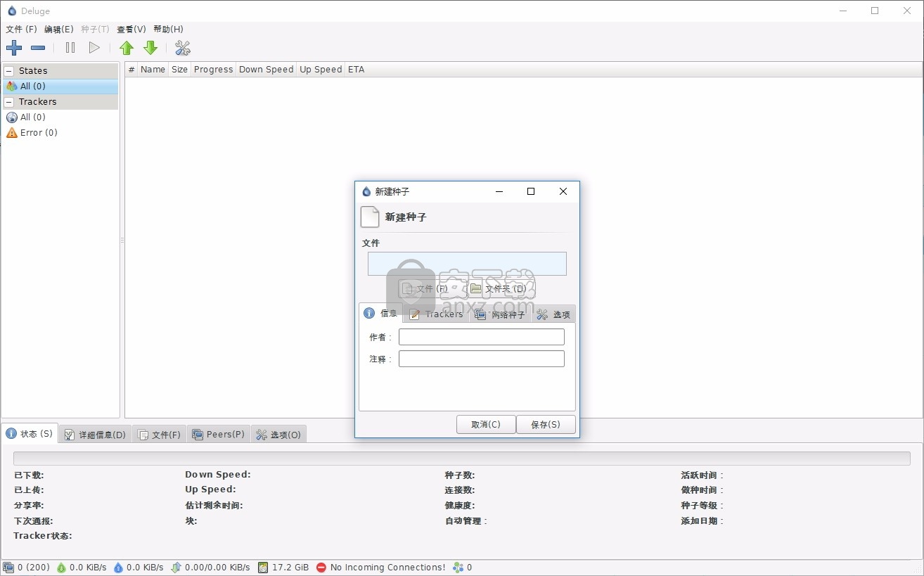Move torrent down in queue with the green arrow
This screenshot has height=576, width=924.
[x=150, y=48]
